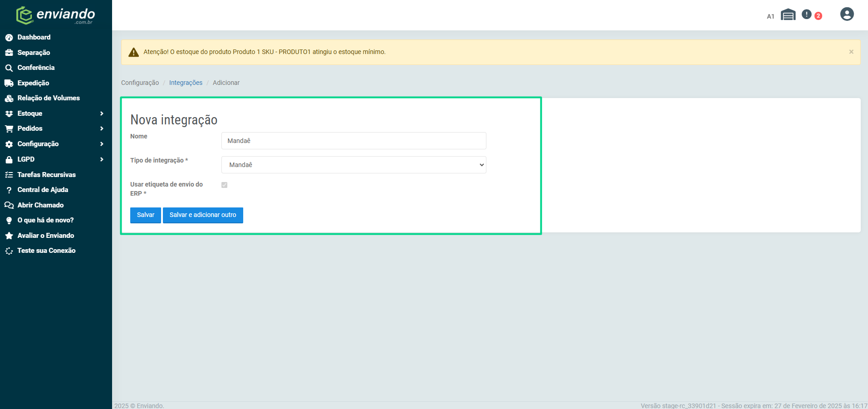Image resolution: width=868 pixels, height=409 pixels.
Task: Click the Nova integração heading
Action: pyautogui.click(x=174, y=119)
